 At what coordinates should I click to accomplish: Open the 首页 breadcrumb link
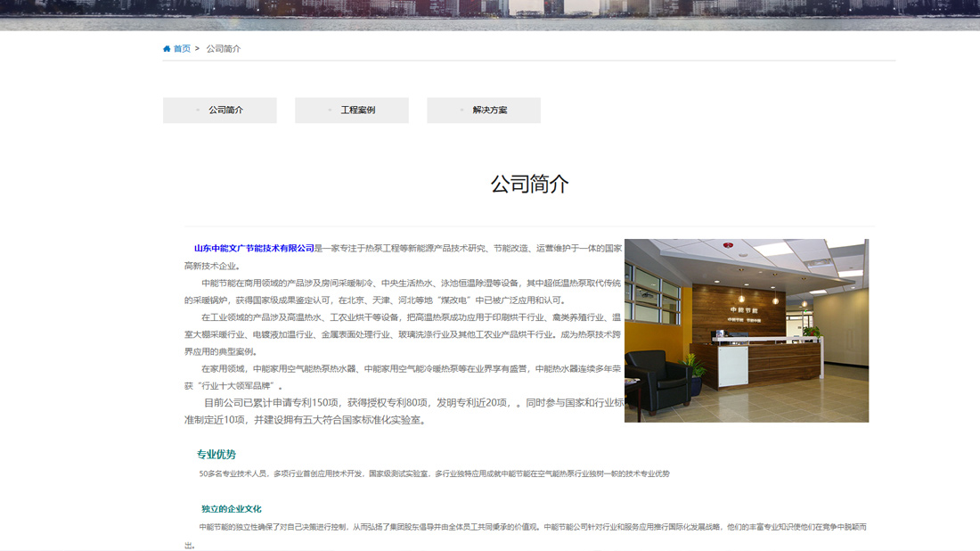point(182,49)
